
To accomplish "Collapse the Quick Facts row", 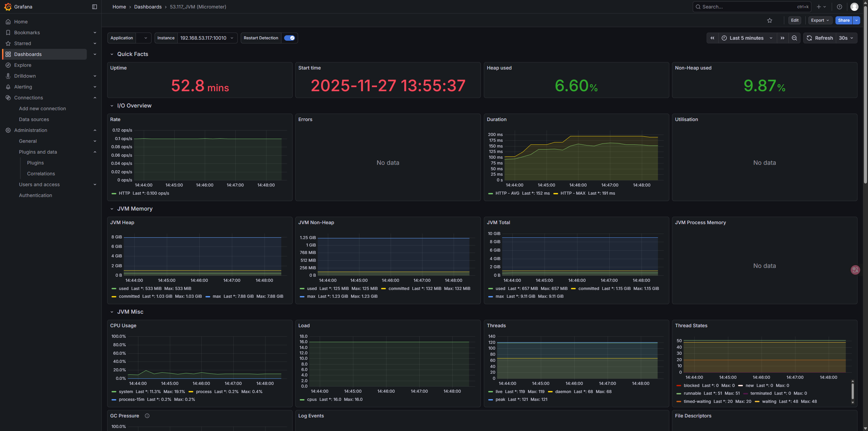I will click(x=112, y=54).
